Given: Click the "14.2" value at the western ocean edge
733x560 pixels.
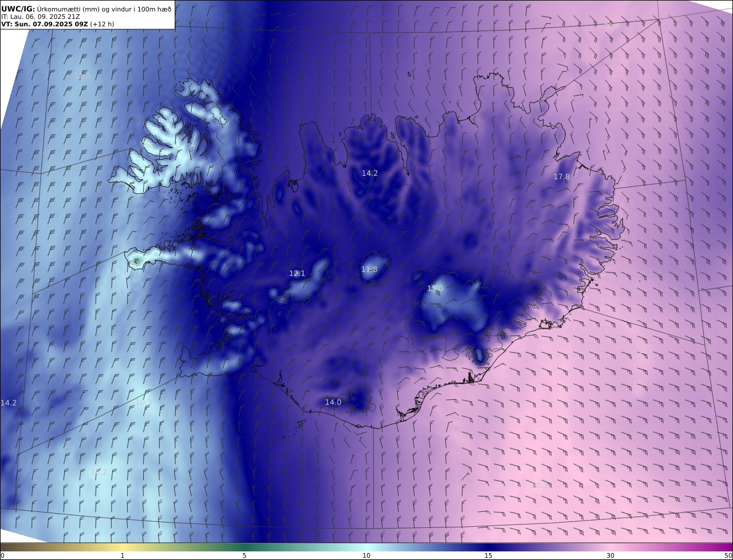Looking at the screenshot, I should click(x=9, y=403).
